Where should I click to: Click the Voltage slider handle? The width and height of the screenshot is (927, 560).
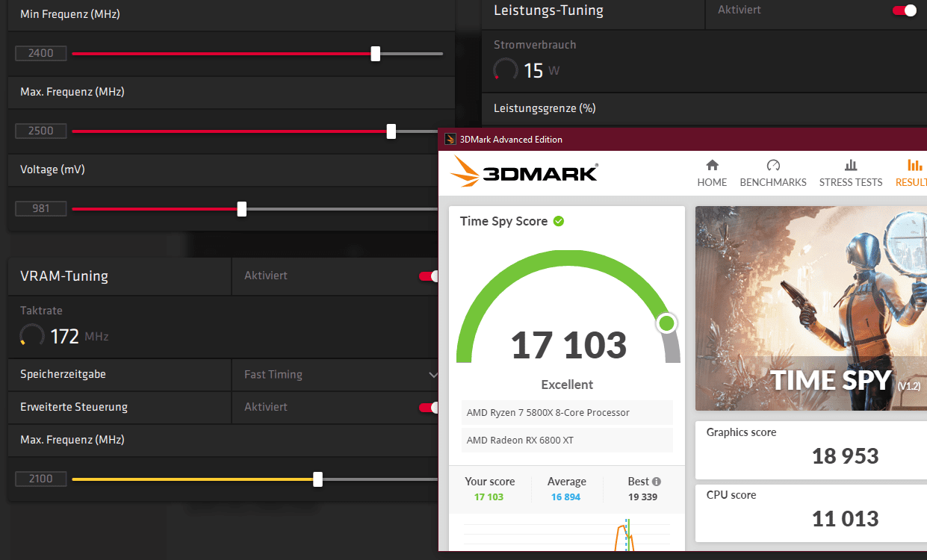(241, 209)
